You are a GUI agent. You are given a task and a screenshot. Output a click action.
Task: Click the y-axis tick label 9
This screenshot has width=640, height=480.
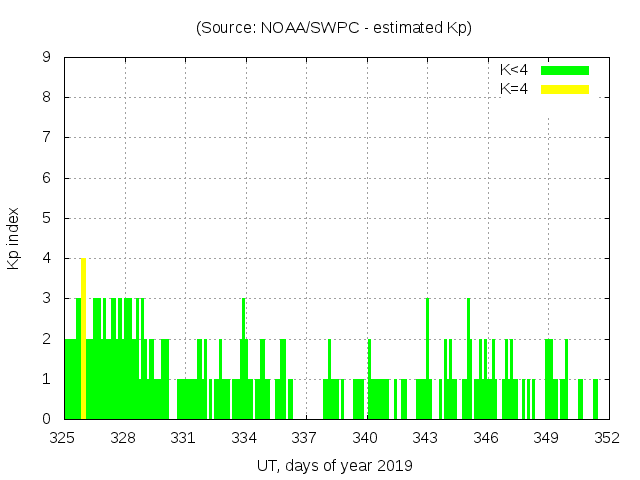point(46,57)
